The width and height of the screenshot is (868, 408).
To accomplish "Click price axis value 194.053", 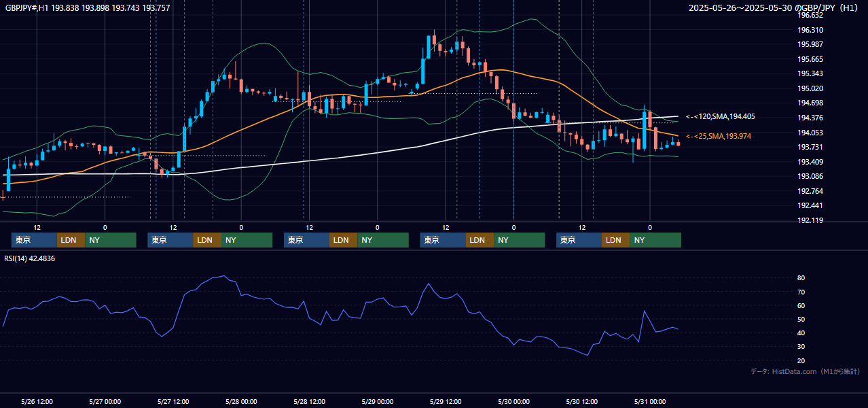I will tap(810, 133).
